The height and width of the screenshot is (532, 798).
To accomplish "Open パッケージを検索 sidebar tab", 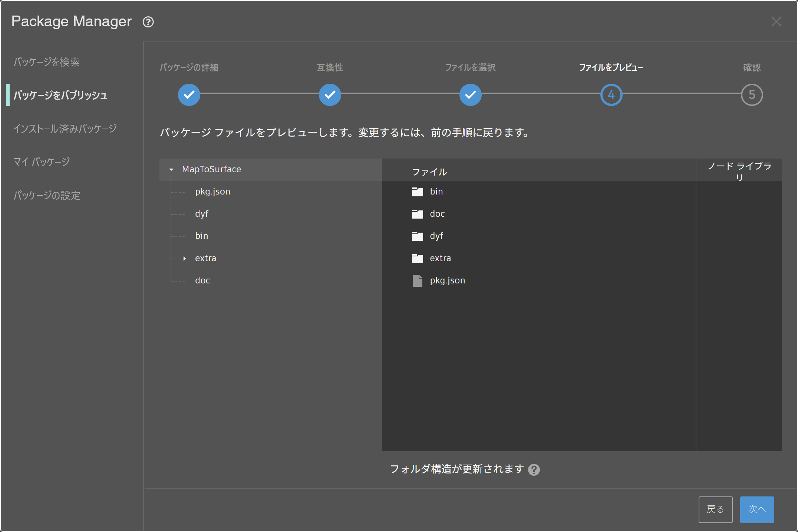I will tap(47, 62).
